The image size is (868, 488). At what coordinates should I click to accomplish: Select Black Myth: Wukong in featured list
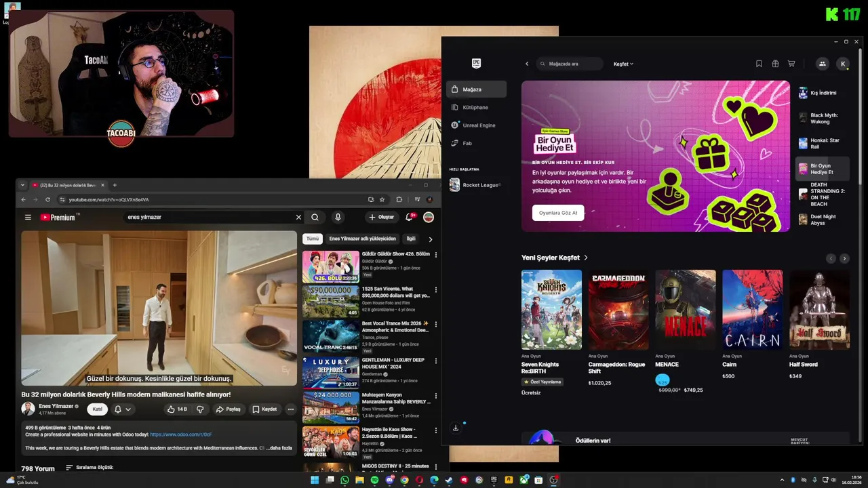tap(822, 119)
